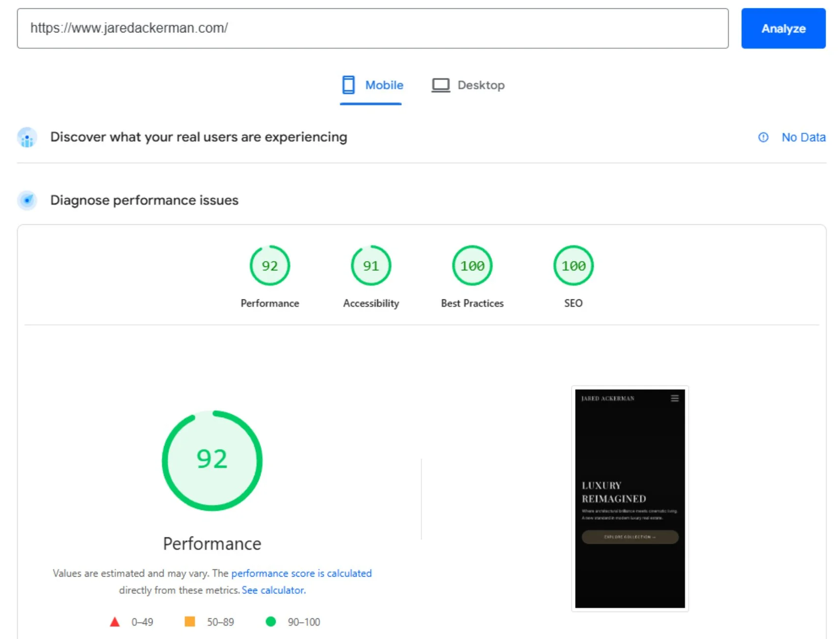Screen dimensions: 840x639
Task: Open the performance score is calculated link
Action: tap(302, 573)
